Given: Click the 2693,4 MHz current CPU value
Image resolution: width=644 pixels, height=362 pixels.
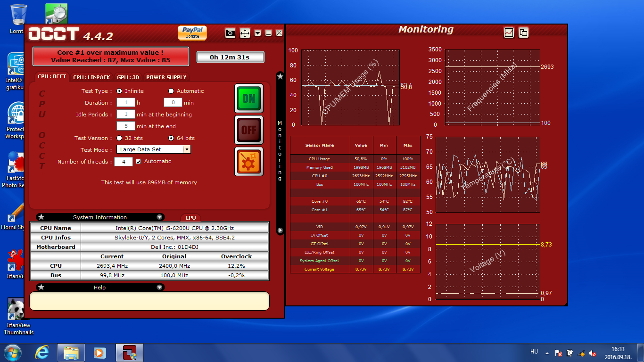Looking at the screenshot, I should 112,266.
